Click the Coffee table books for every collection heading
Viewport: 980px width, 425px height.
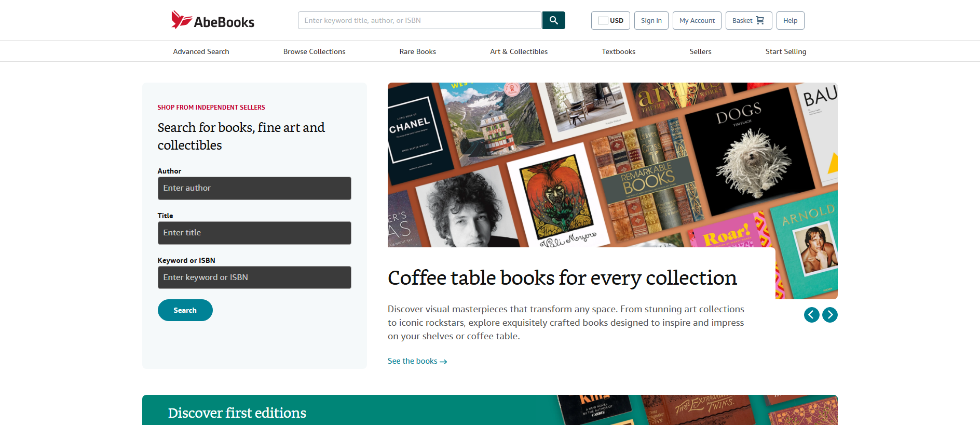562,278
